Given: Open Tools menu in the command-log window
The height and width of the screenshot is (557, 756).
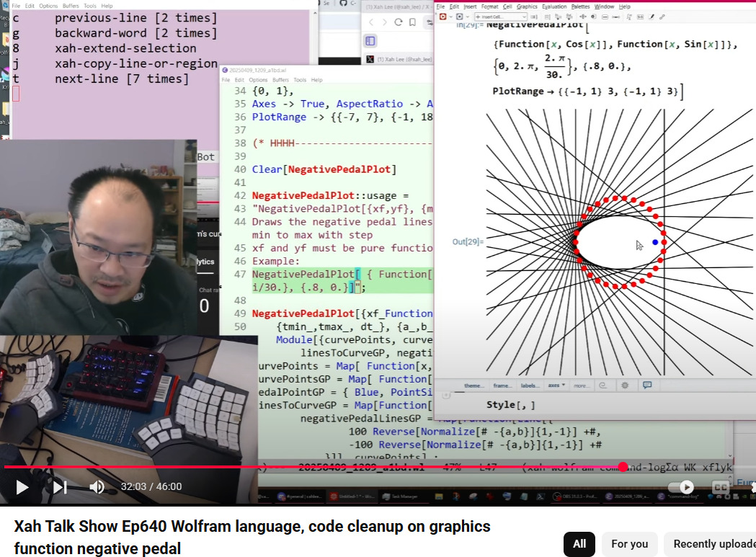Looking at the screenshot, I should pos(90,6).
